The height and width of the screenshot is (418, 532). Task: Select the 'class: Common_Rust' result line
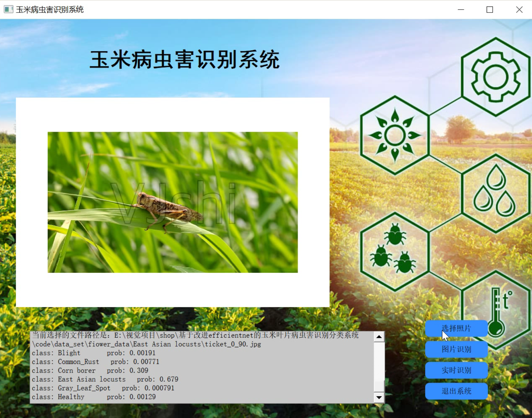tap(95, 362)
